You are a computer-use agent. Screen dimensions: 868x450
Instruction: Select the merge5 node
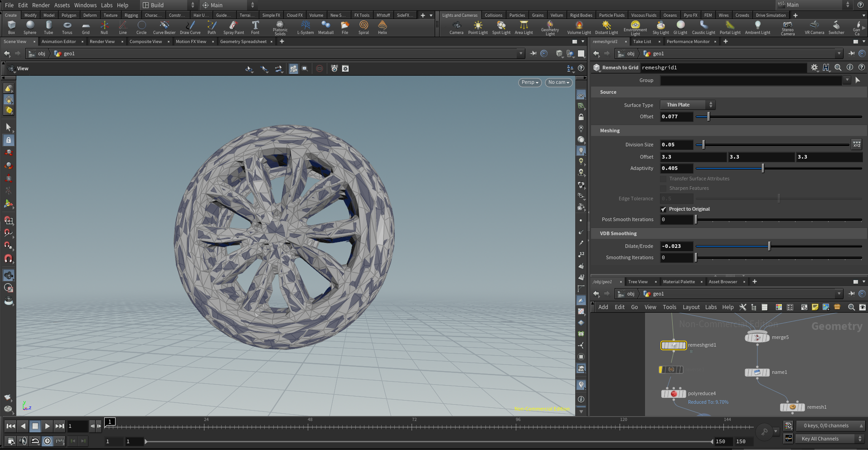757,338
